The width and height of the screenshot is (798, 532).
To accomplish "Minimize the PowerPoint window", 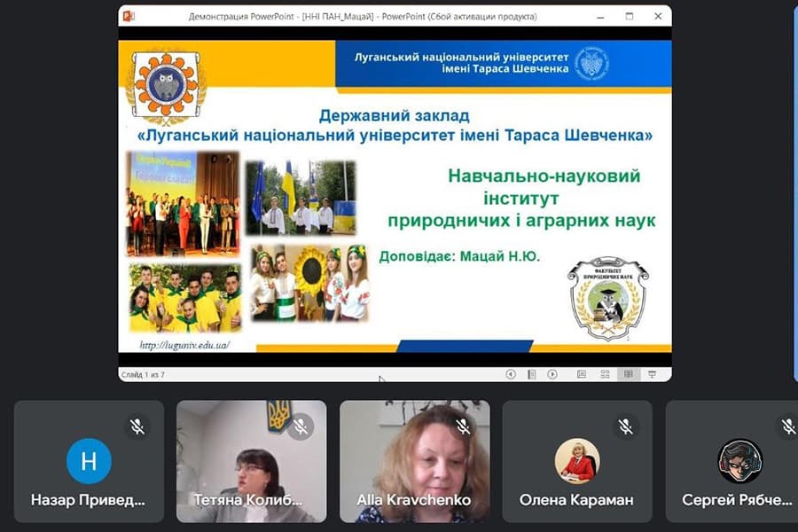I will (600, 17).
